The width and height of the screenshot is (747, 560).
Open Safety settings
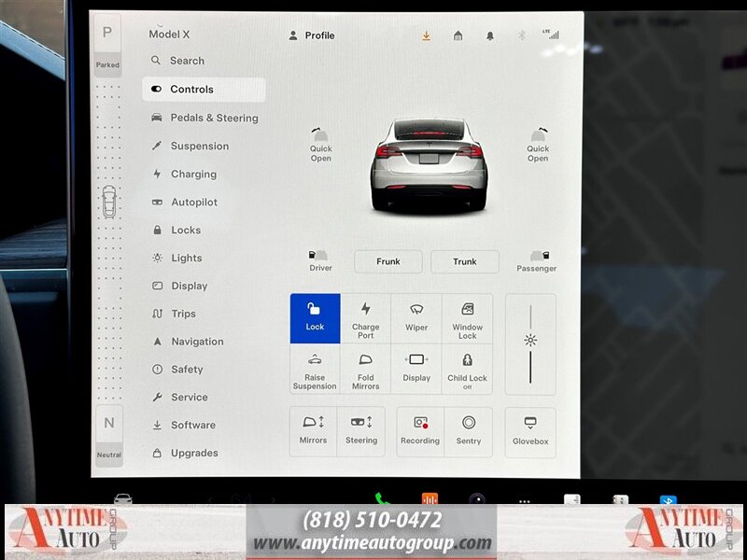177,370
